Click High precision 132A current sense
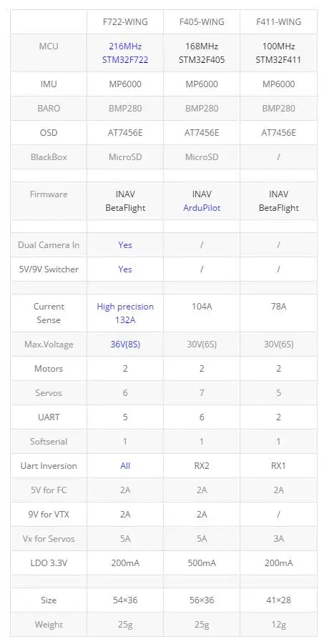This screenshot has height=644, width=329. 125,313
